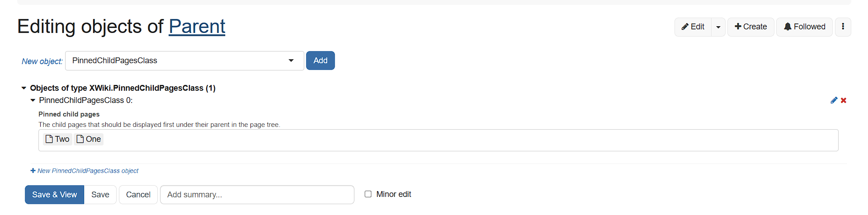The image size is (868, 215).
Task: Click the plus icon next to New PinnedChildPagesClass object
Action: point(33,171)
